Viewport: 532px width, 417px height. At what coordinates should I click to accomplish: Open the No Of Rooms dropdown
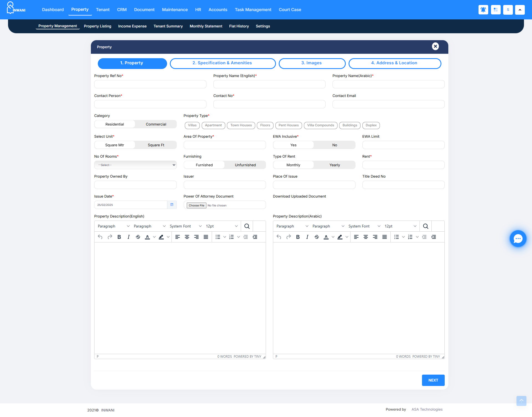tap(135, 165)
